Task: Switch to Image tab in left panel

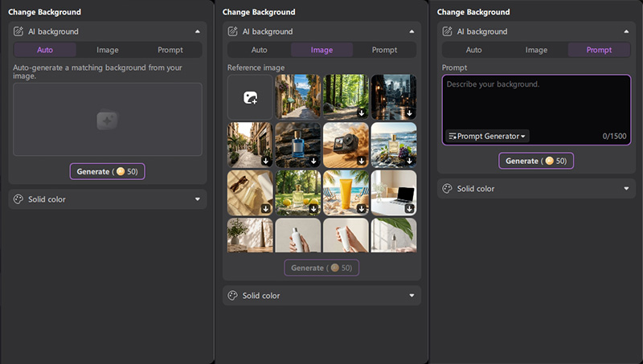Action: click(108, 50)
